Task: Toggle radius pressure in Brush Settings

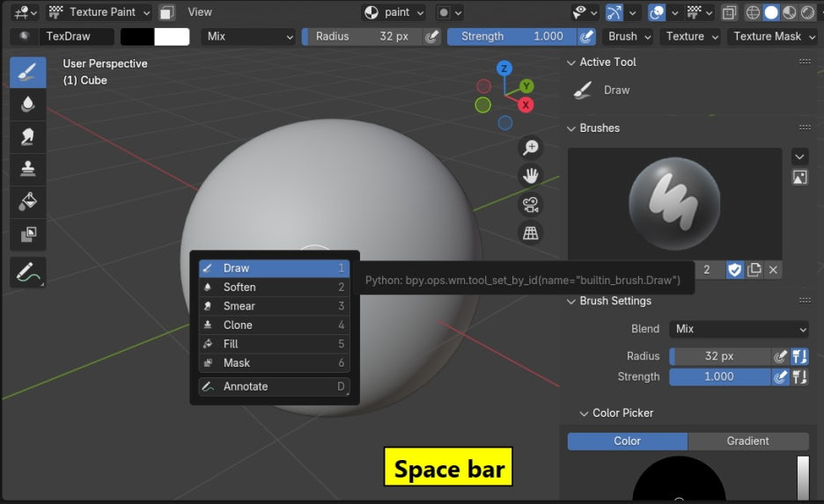Action: [x=780, y=356]
